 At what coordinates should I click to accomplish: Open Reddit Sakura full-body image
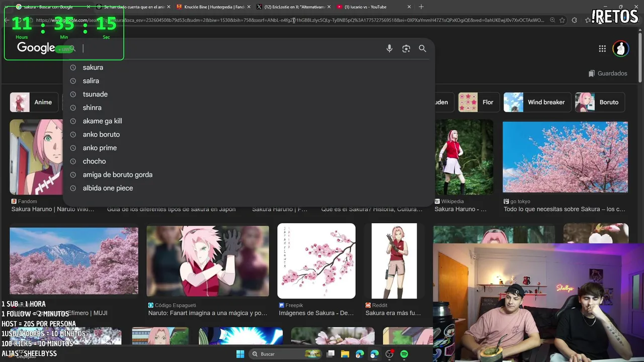coord(394,261)
